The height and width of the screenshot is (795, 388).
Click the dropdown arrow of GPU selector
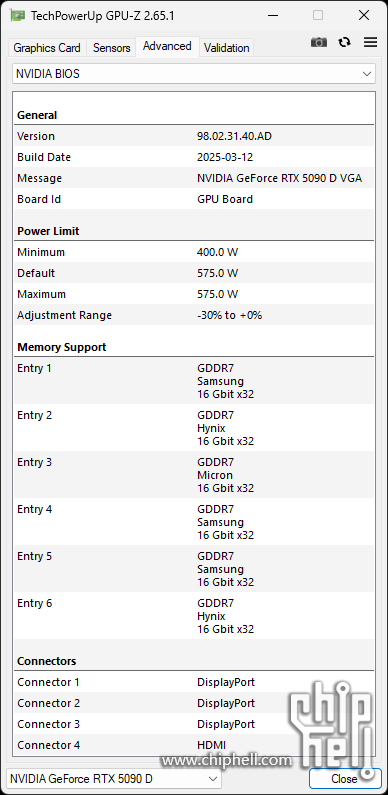pyautogui.click(x=212, y=778)
